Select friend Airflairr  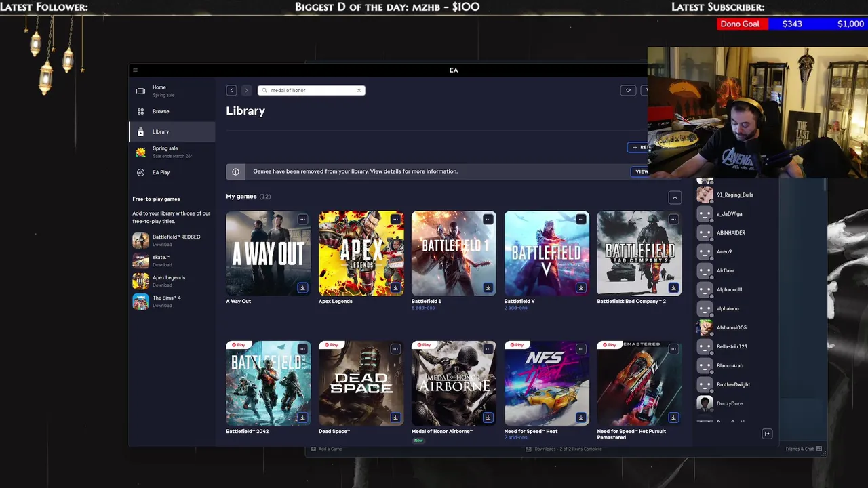tap(736, 270)
